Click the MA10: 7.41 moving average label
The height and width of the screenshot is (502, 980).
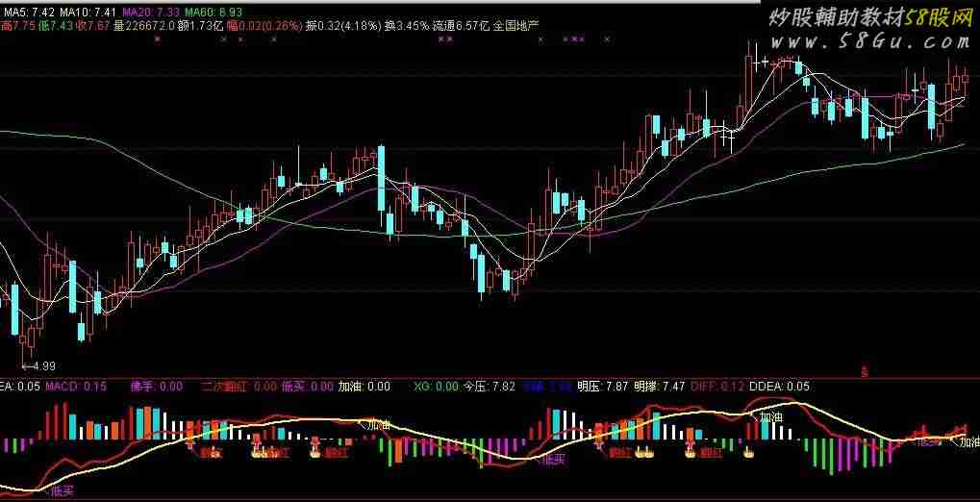pos(88,12)
